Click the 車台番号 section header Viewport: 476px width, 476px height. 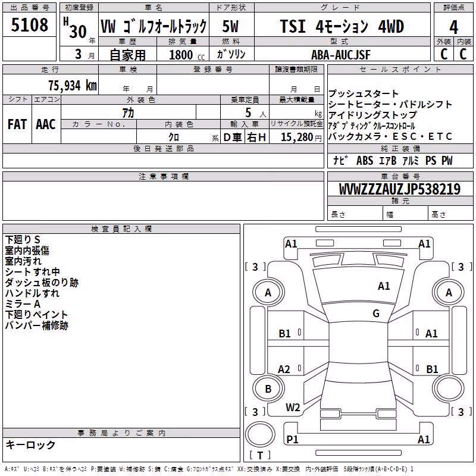coord(400,177)
